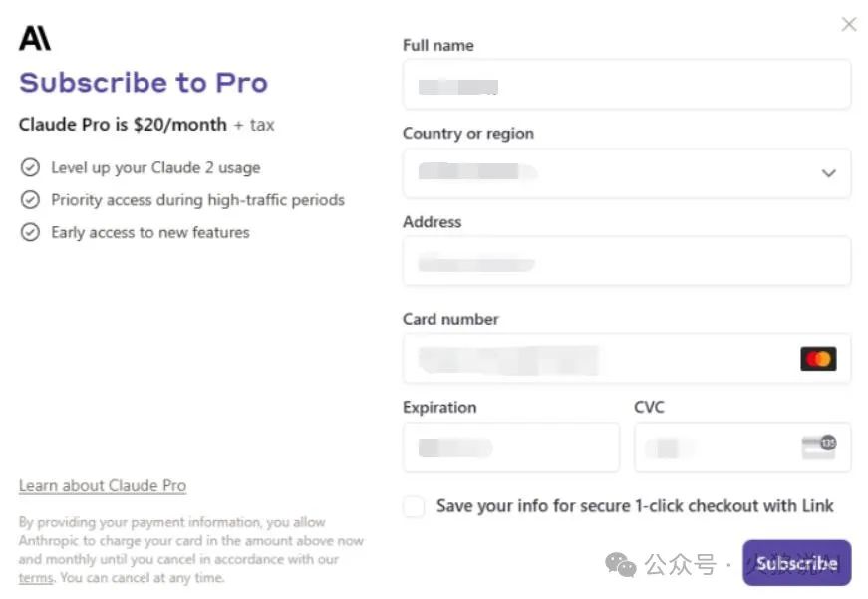Click the Anthropic logo icon
The image size is (868, 599).
[34, 38]
